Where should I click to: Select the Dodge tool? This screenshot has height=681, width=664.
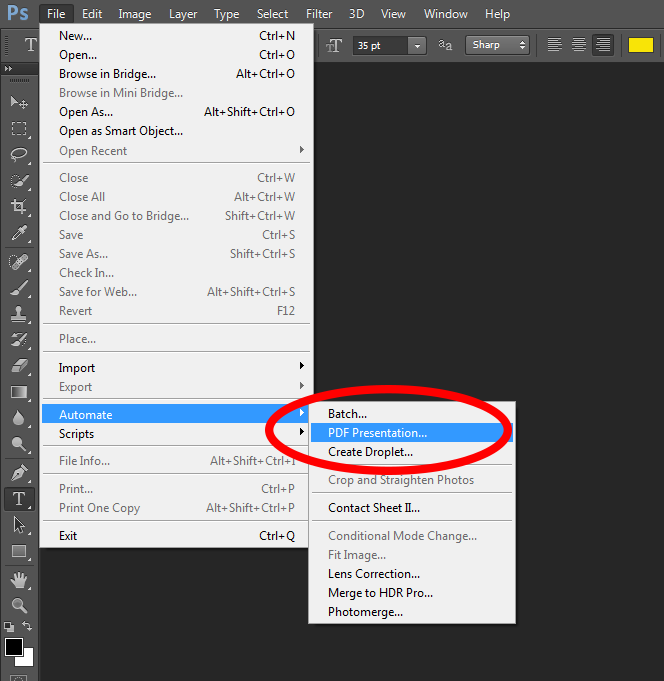(x=19, y=444)
